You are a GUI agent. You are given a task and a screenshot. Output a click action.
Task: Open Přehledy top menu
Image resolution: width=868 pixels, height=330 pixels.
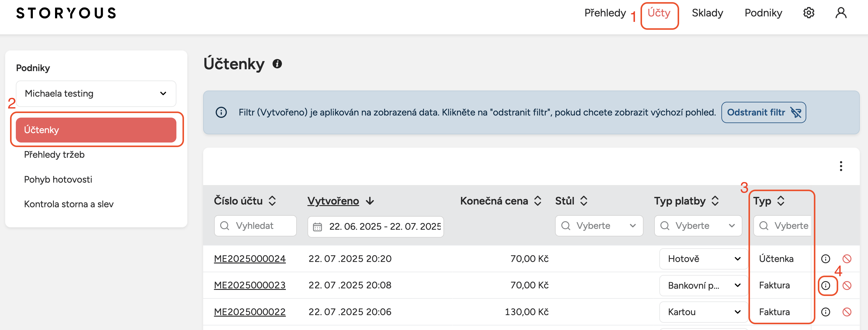[x=605, y=13]
